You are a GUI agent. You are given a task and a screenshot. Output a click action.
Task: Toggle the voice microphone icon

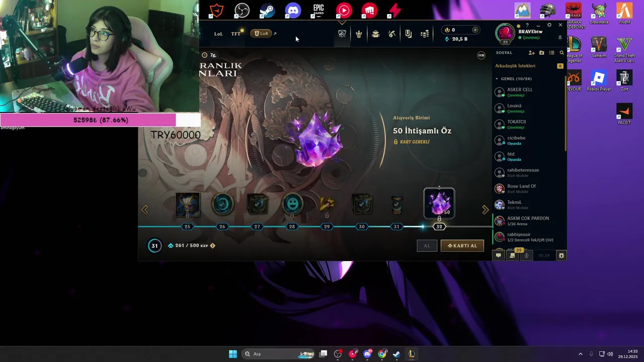pyautogui.click(x=526, y=255)
